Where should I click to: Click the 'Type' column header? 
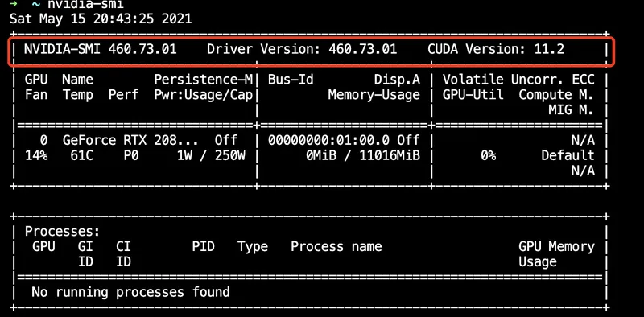point(253,247)
